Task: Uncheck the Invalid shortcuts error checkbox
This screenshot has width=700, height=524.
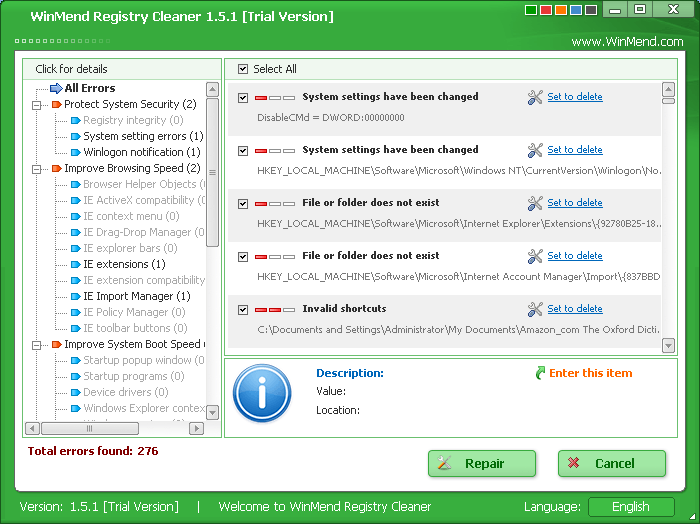Action: [243, 310]
